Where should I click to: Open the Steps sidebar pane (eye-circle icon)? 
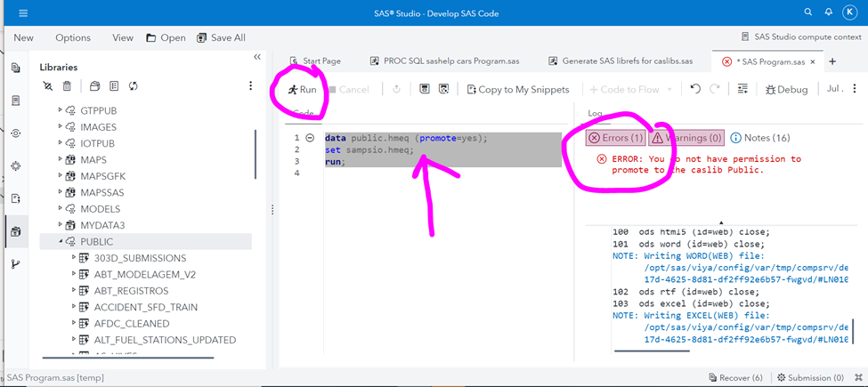15,133
